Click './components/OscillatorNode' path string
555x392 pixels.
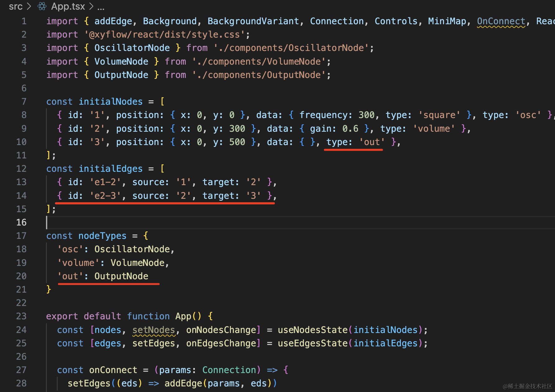291,48
